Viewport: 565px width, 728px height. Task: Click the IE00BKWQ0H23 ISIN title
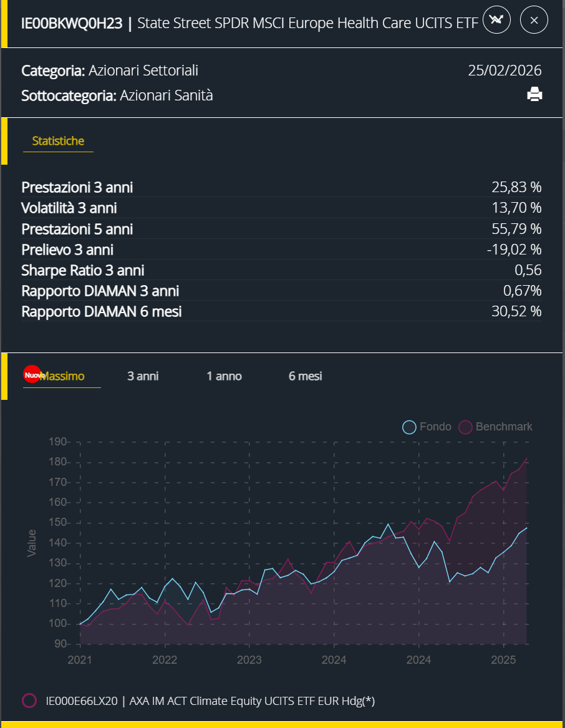coord(72,23)
